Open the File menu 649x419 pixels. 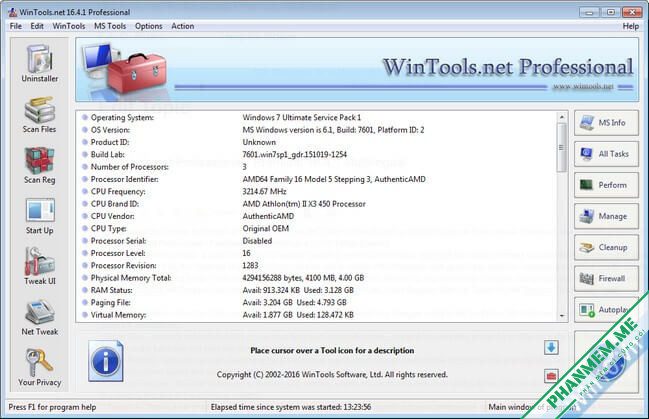(x=16, y=26)
